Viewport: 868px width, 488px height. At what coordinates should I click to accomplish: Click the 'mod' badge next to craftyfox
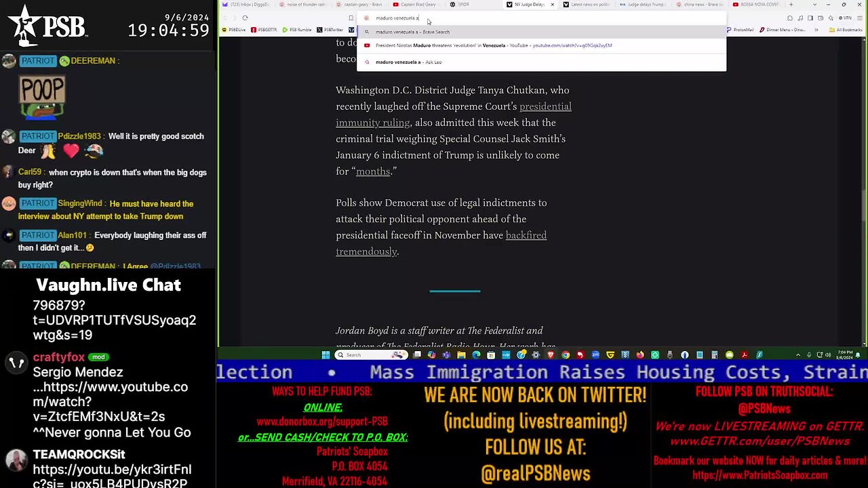[99, 357]
